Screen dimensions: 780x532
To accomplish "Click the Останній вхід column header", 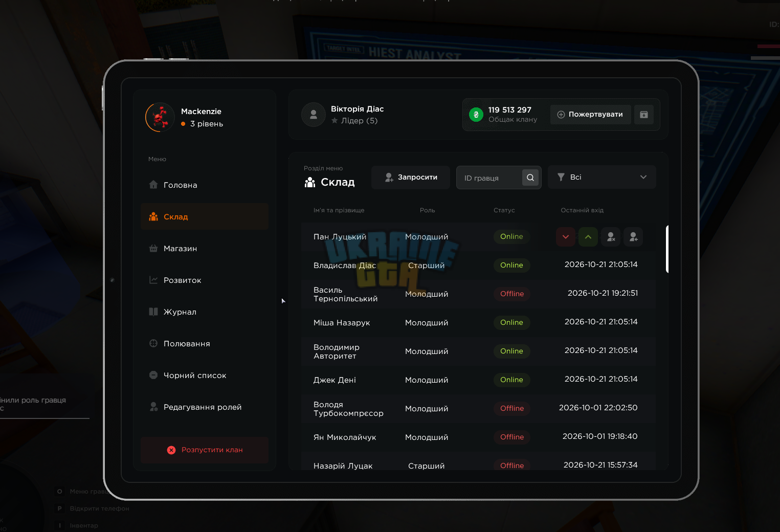I will tap(582, 210).
